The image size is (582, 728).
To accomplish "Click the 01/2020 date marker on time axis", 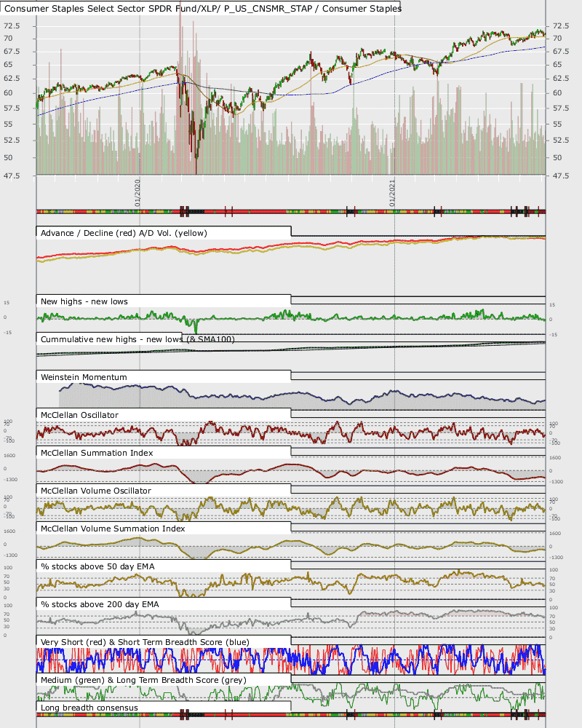I will pyautogui.click(x=137, y=193).
